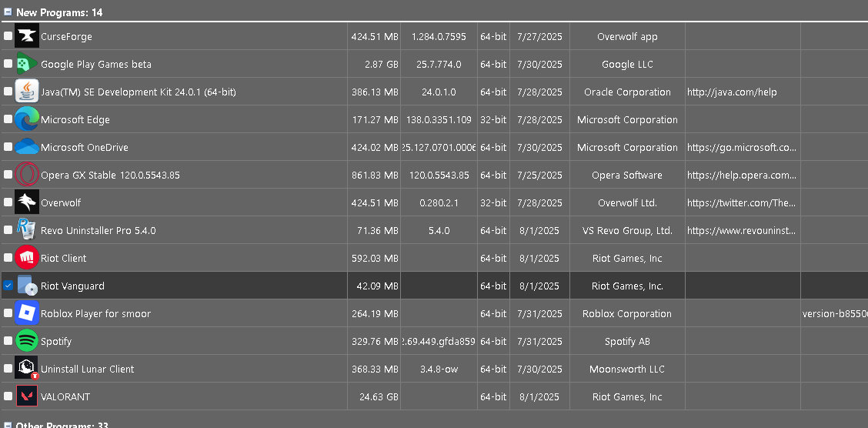Click the VS Revo Group, Ltd. cell
The height and width of the screenshot is (428, 868).
point(627,230)
